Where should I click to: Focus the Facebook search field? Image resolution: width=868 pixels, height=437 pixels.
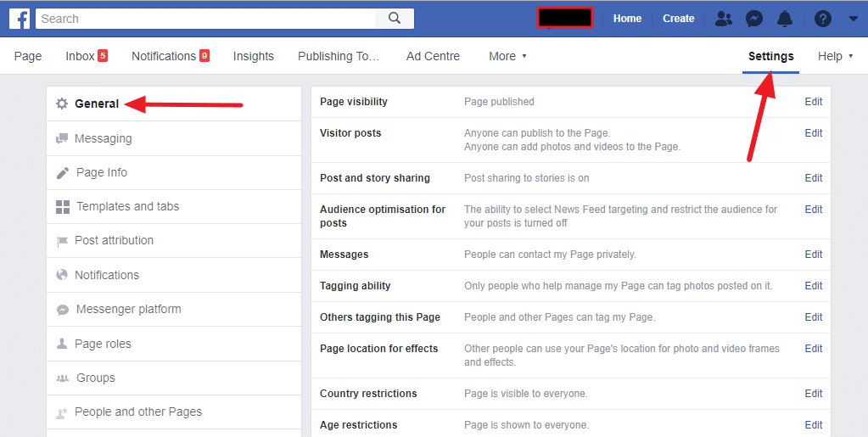coord(205,19)
